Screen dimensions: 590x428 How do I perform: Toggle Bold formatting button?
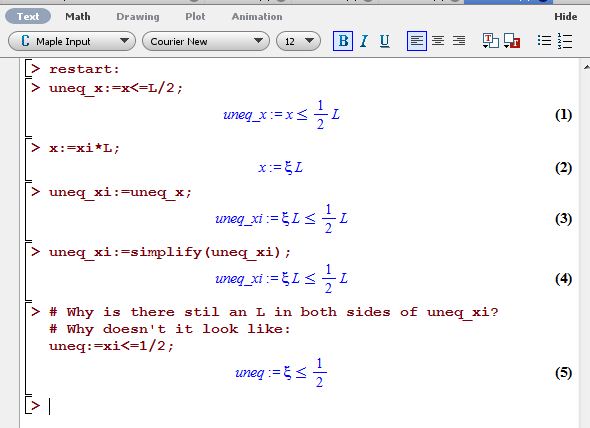click(x=343, y=41)
